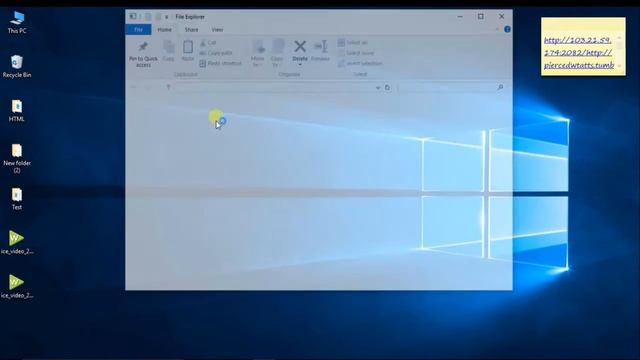Click the File Explorer title bar system icon
Viewport: 640px width, 360px height.
[133, 17]
